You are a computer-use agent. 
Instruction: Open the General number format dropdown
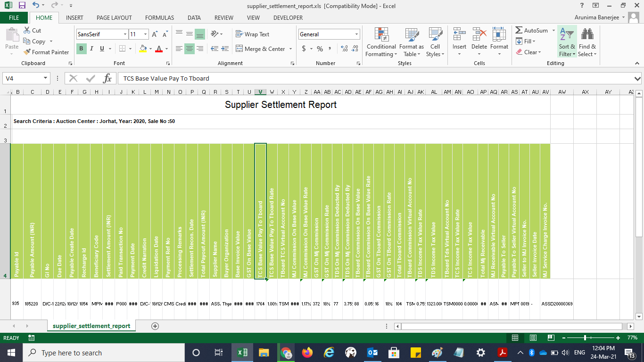pos(356,34)
